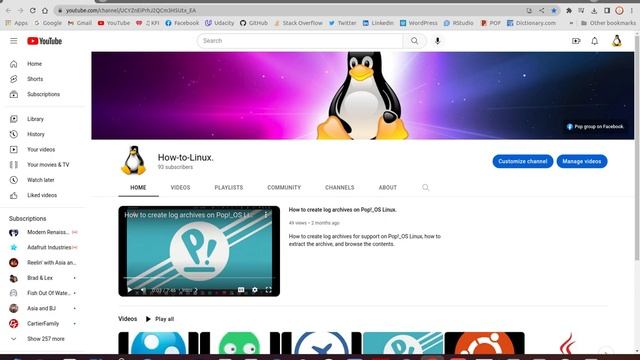Mute the featured video
Viewport: 640px width, 360px height.
[x=143, y=290]
